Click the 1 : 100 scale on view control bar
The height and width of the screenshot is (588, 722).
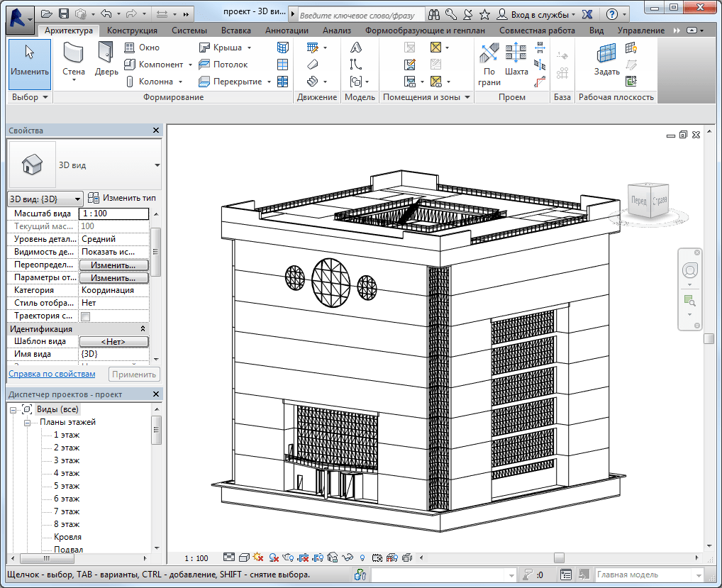point(196,558)
